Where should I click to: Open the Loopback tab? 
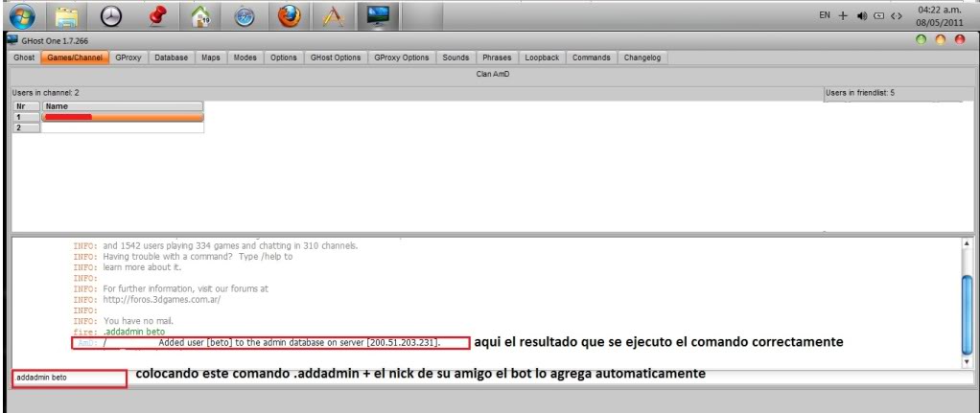click(x=542, y=57)
